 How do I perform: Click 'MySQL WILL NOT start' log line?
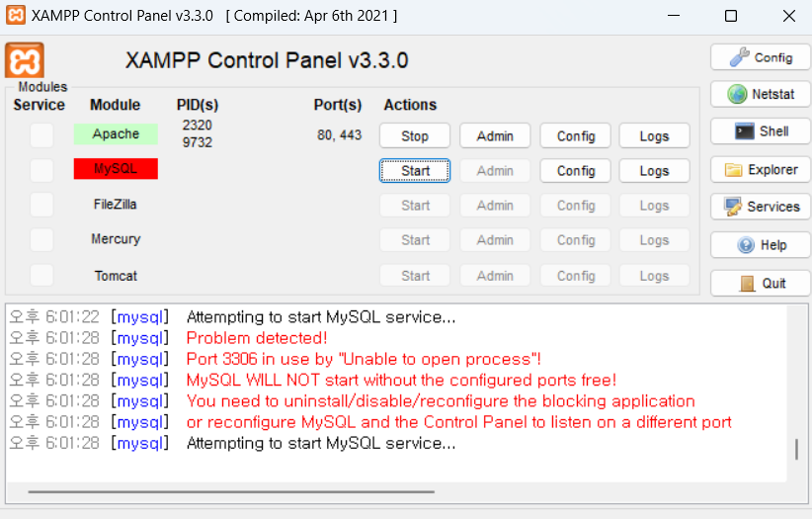pos(401,380)
